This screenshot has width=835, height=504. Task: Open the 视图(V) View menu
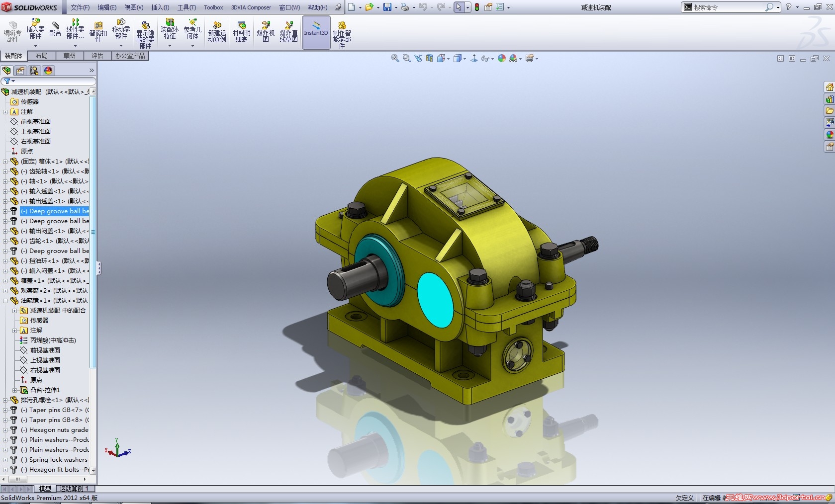(134, 7)
